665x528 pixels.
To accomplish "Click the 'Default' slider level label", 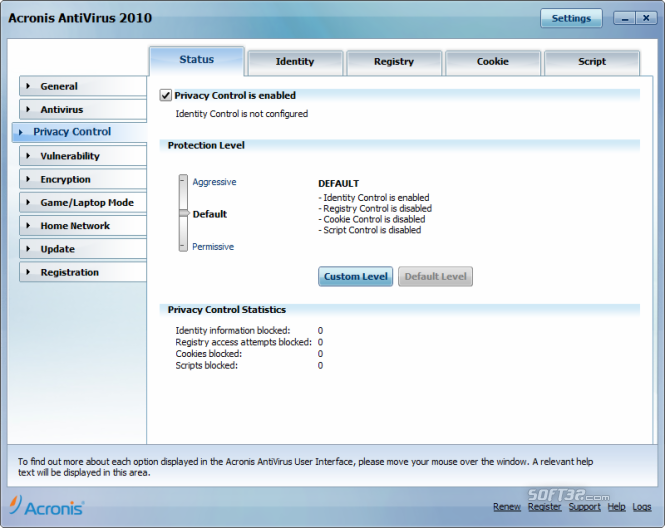I will click(210, 214).
